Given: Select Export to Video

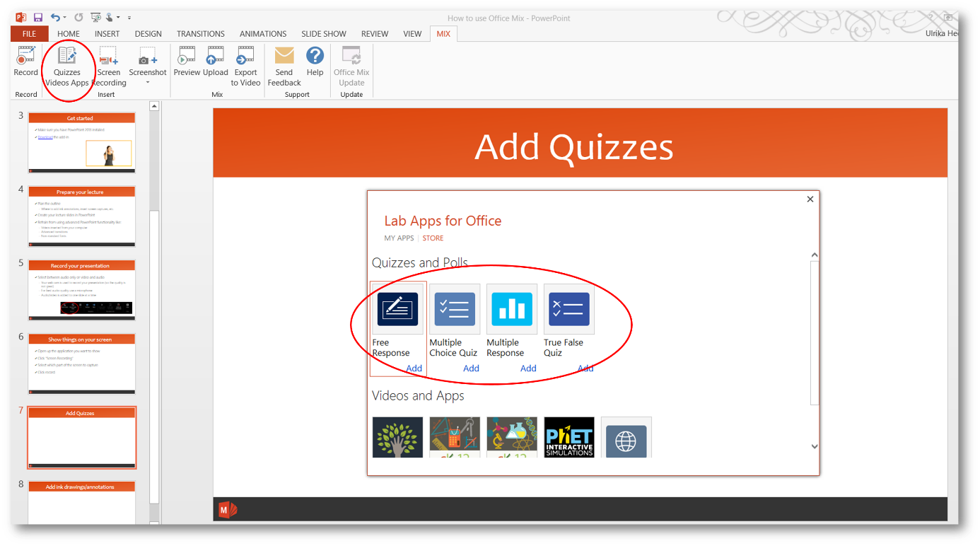Looking at the screenshot, I should point(245,66).
